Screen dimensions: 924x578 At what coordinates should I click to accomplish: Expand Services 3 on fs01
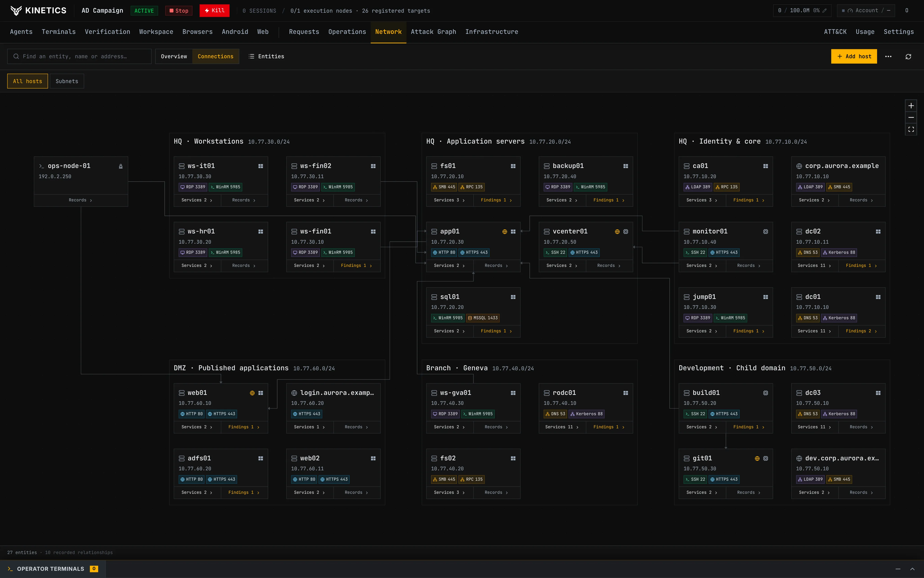coord(449,200)
